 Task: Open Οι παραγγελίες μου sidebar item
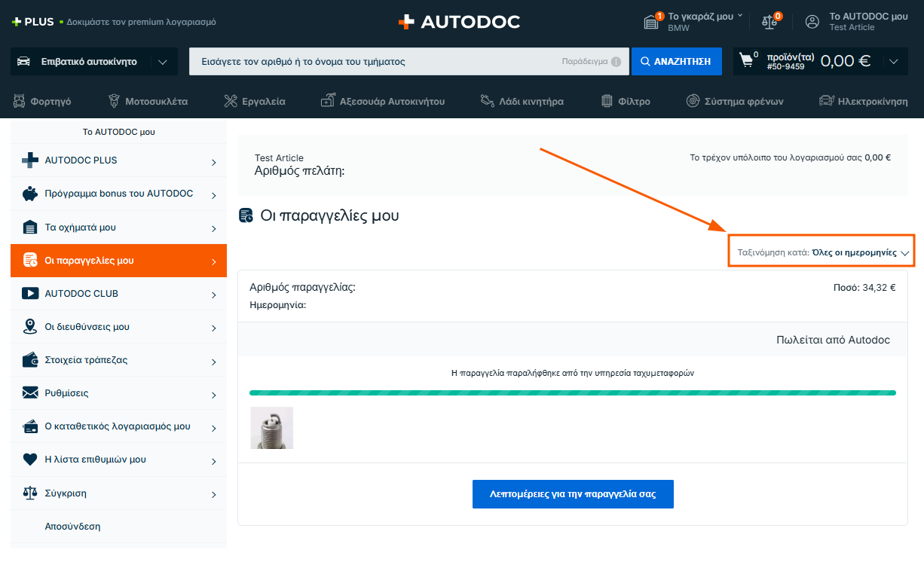(x=118, y=261)
